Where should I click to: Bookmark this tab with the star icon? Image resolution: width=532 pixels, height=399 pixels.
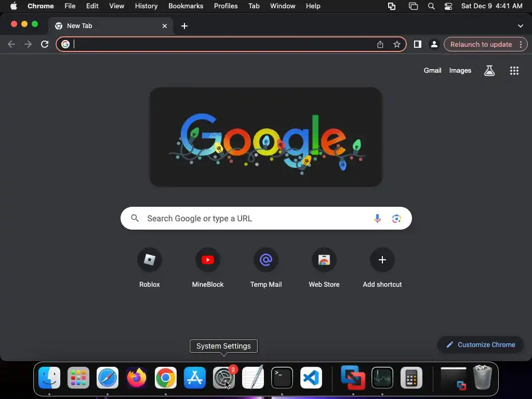396,44
